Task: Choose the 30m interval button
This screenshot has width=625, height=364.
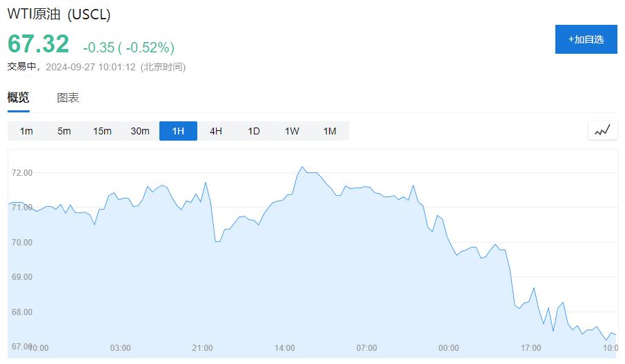Action: pos(140,131)
